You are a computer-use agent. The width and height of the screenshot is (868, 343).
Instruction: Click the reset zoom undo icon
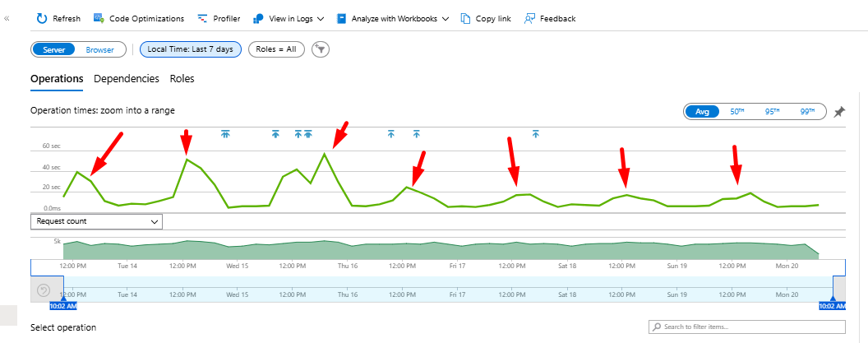click(44, 290)
